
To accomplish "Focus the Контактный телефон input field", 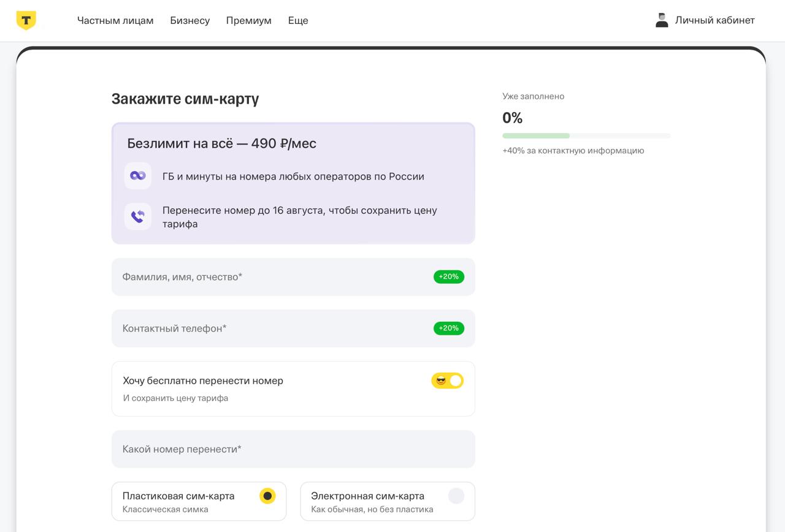I will pyautogui.click(x=293, y=329).
